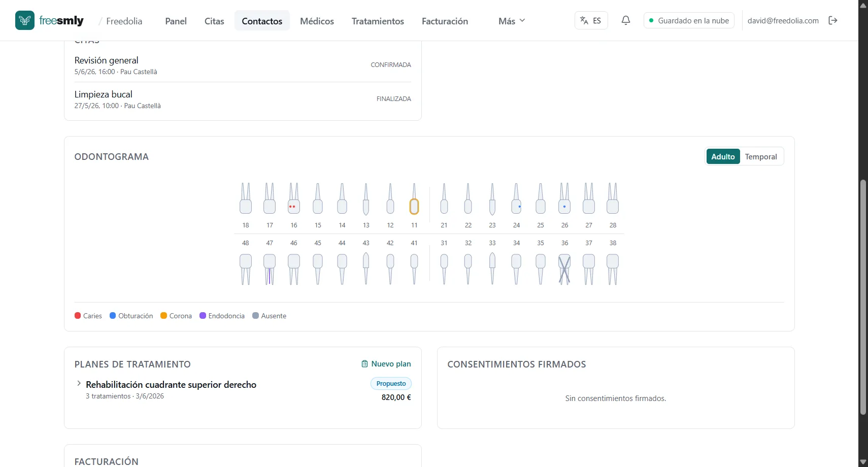The height and width of the screenshot is (467, 868).
Task: Select tooth 18 in the odontogram
Action: [x=246, y=198]
